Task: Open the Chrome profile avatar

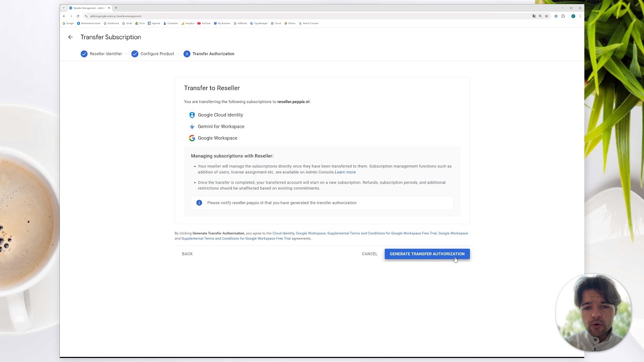Action: [x=573, y=16]
